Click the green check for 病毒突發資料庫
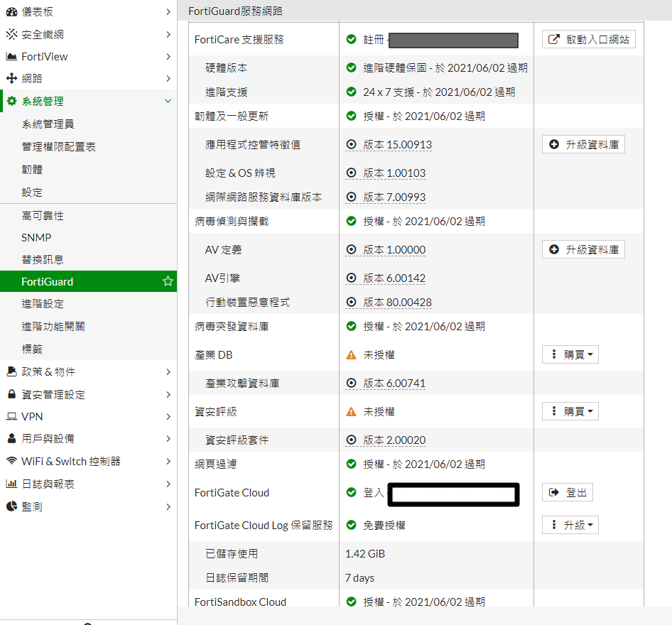Image resolution: width=672 pixels, height=625 pixels. coord(352,326)
